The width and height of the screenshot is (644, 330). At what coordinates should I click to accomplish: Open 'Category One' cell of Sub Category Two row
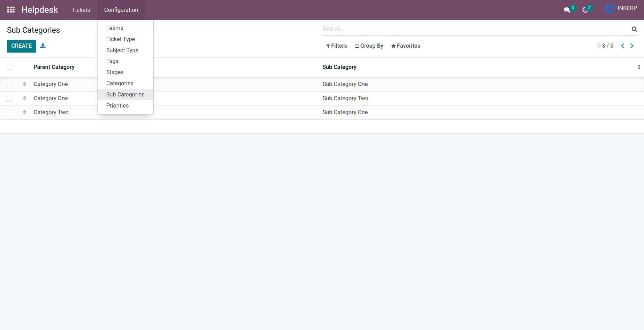coord(51,99)
